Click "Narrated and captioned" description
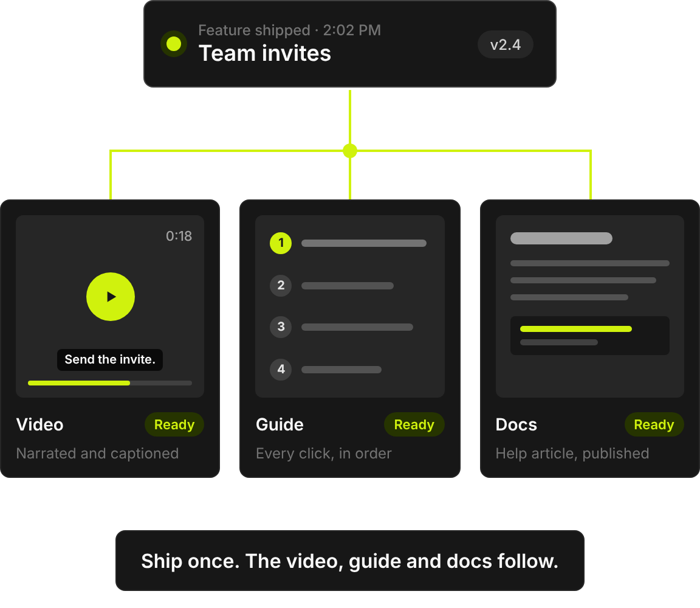The width and height of the screenshot is (700, 608). click(x=97, y=454)
